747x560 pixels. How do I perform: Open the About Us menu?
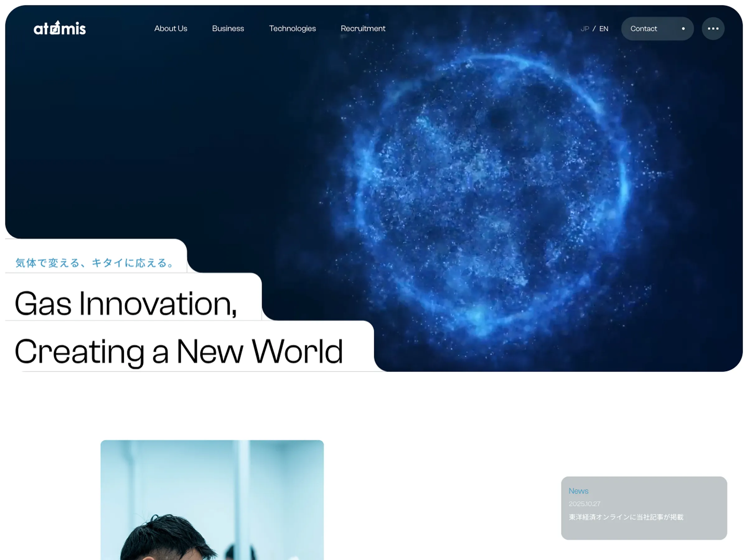(171, 29)
